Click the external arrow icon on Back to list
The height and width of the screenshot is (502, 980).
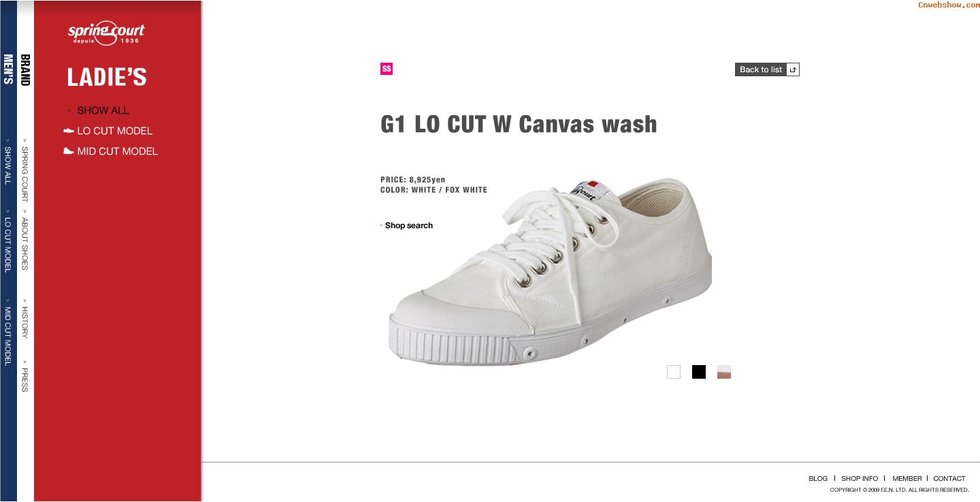793,69
